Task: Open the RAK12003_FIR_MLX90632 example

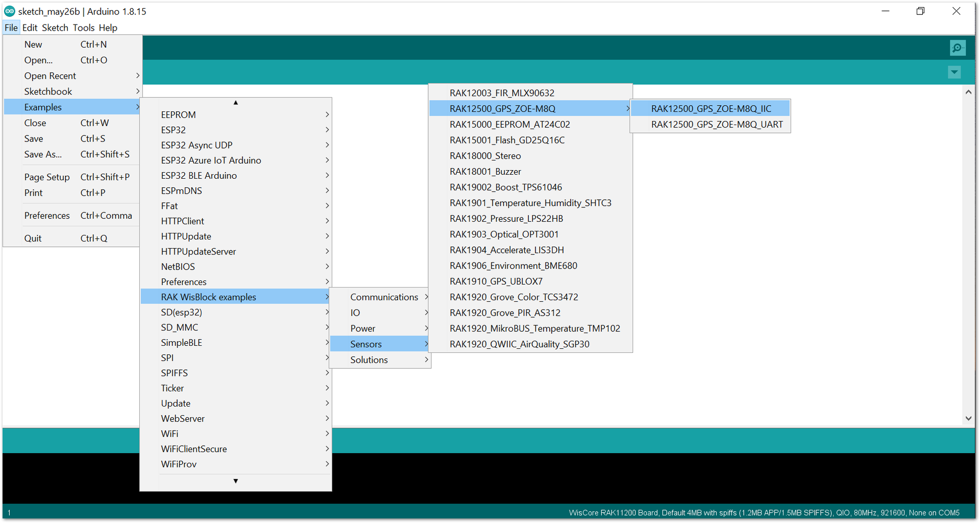Action: [530, 93]
